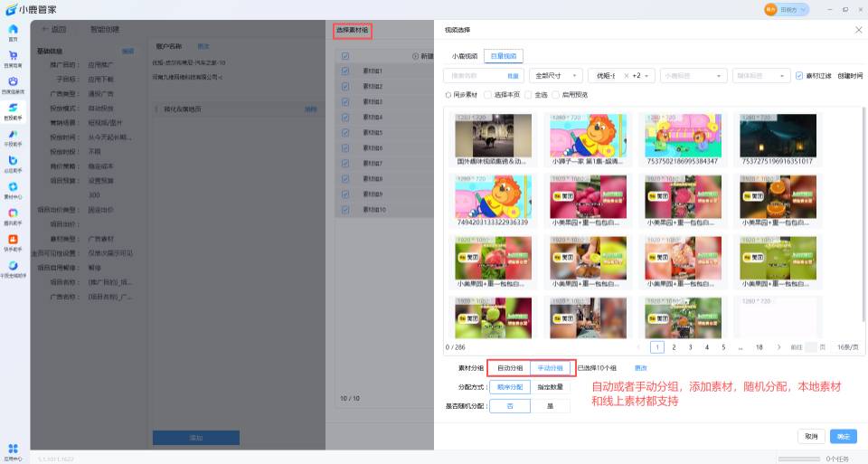Close the 视频选择 dialog with X icon
The width and height of the screenshot is (868, 464).
tap(858, 30)
